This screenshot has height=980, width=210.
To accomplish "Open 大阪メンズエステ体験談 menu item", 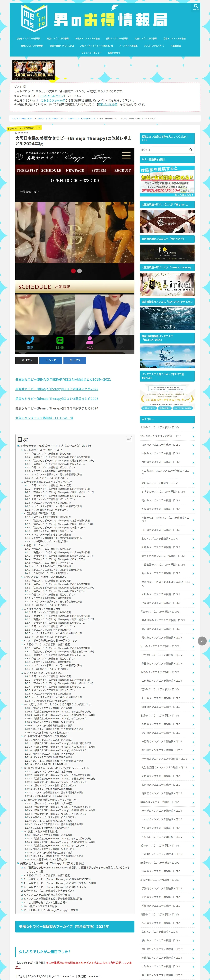I will tap(146, 38).
